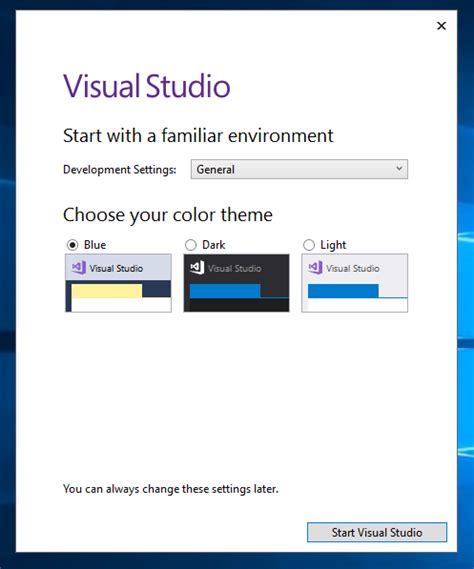The image size is (474, 569).
Task: Select the Dark color theme radio button
Action: click(191, 245)
